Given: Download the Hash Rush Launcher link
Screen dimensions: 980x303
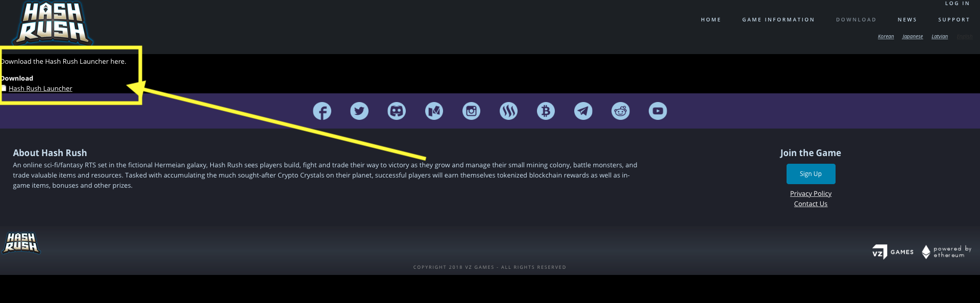Looking at the screenshot, I should (40, 88).
